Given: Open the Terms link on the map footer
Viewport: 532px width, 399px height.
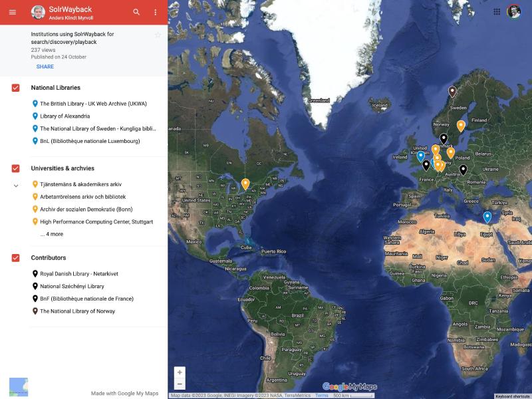Looking at the screenshot, I should [322, 396].
